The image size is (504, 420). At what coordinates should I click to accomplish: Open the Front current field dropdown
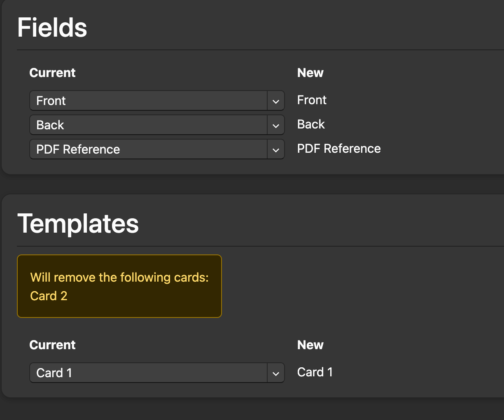[x=148, y=101]
